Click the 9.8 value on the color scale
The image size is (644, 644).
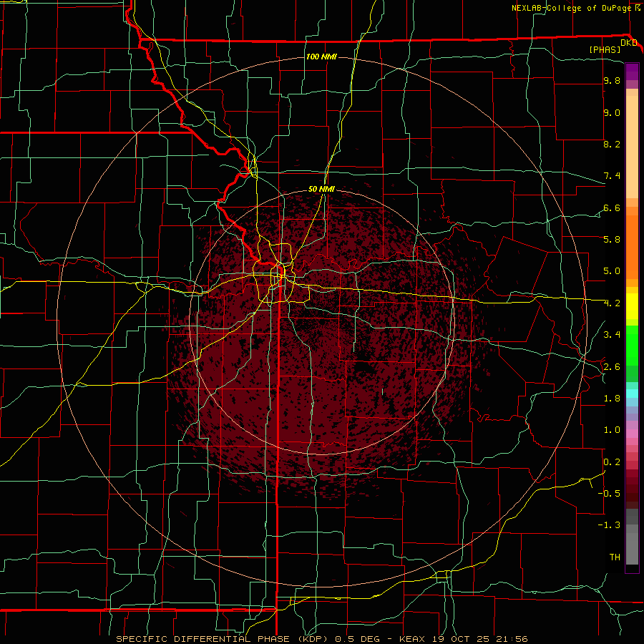click(612, 80)
